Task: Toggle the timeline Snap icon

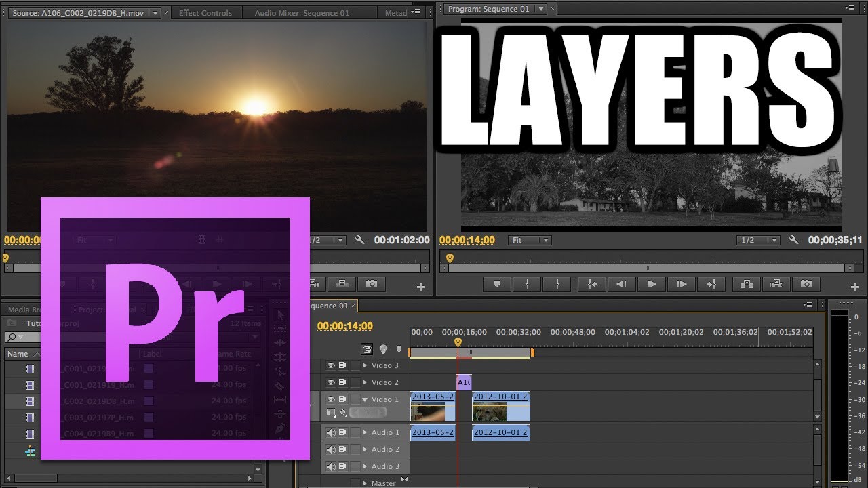Action: coord(367,350)
